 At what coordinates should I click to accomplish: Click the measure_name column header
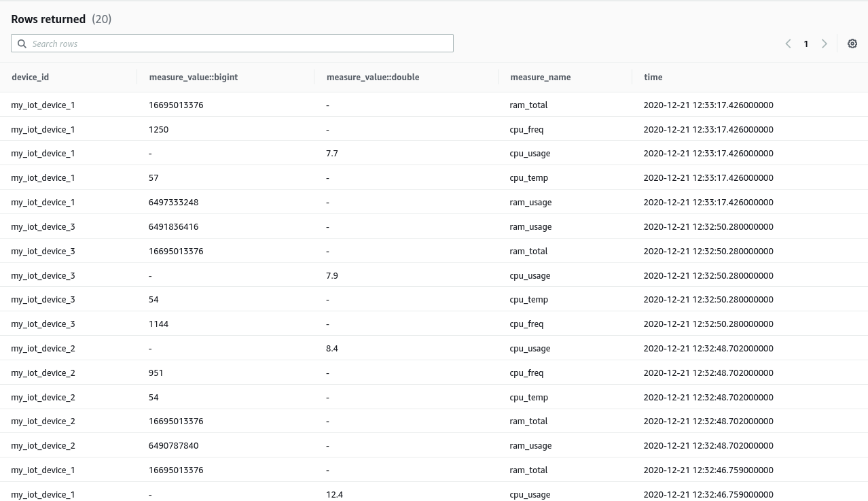point(540,77)
